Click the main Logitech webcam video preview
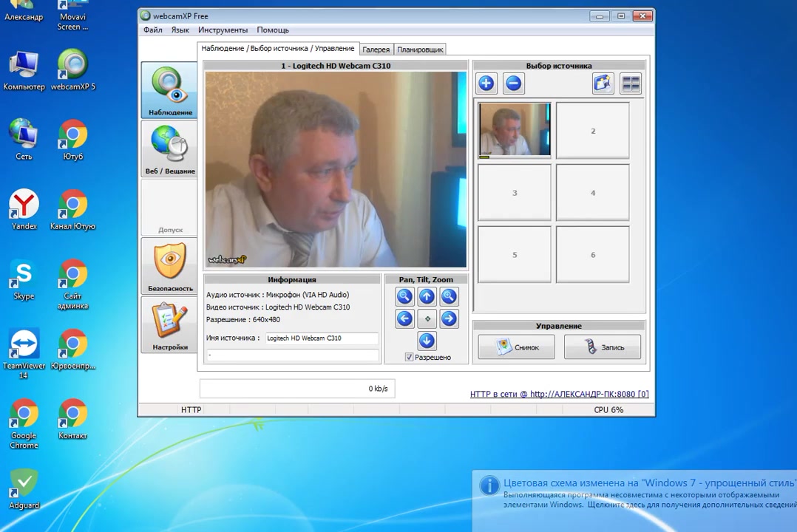The height and width of the screenshot is (532, 797). 336,169
